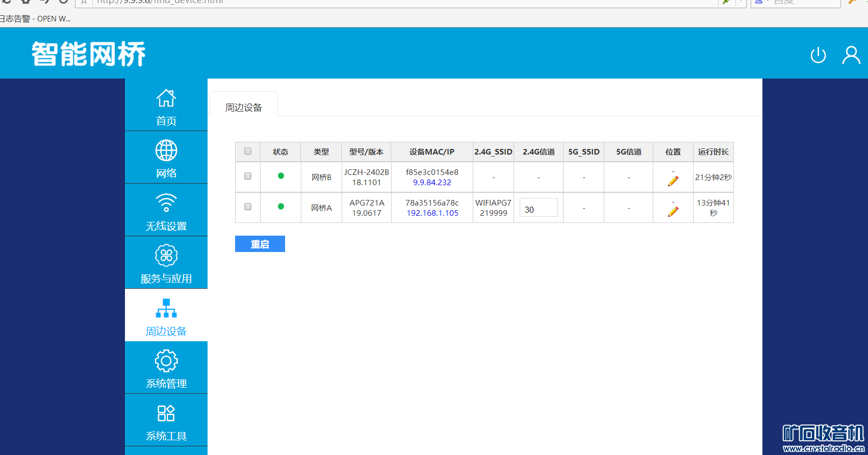Open the 首页 home icon

tap(166, 98)
